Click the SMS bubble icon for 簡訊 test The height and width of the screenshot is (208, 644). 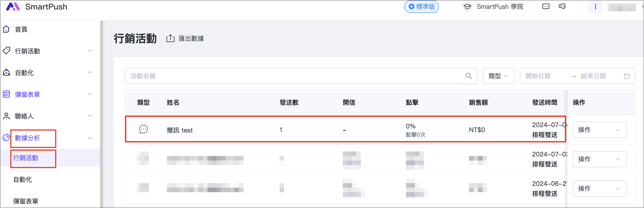coord(143,130)
